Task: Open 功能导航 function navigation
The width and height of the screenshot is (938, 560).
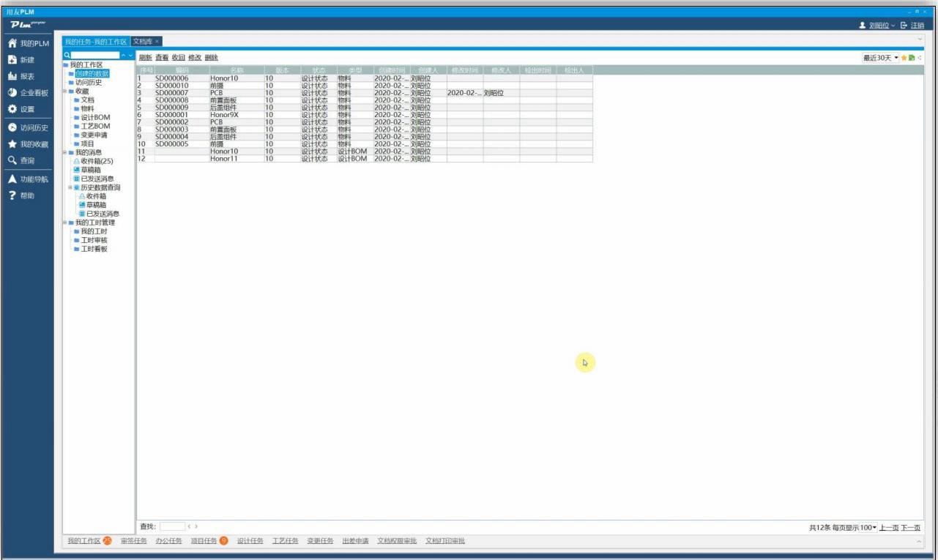Action: pos(28,179)
